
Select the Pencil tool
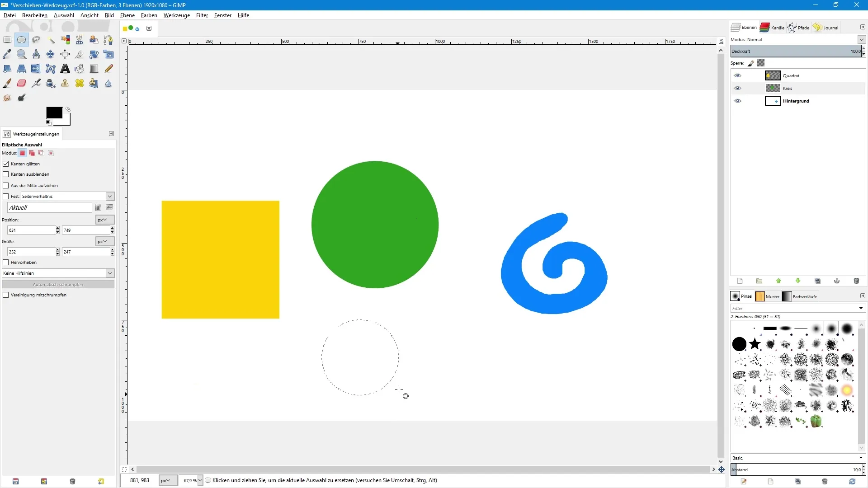click(108, 69)
